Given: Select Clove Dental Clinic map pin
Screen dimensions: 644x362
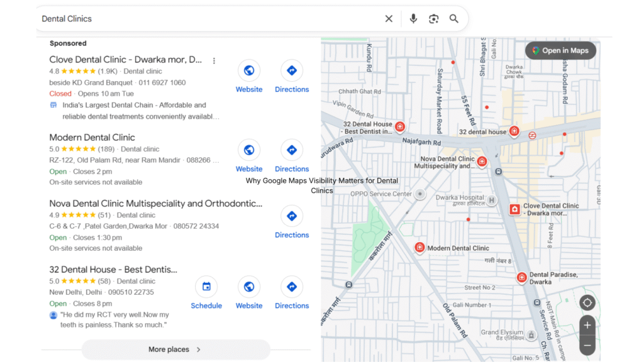Looking at the screenshot, I should point(514,209).
